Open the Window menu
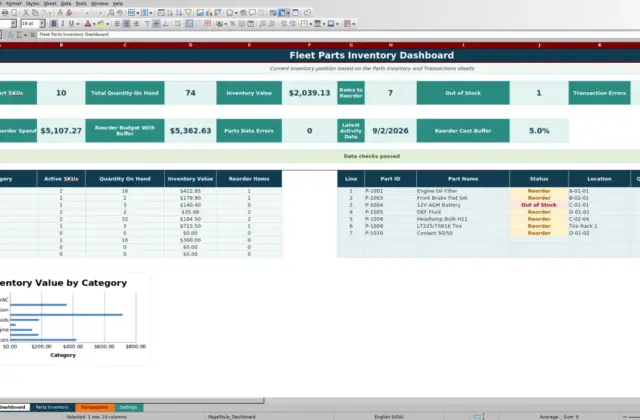Image resolution: width=640 pixels, height=420 pixels. (x=100, y=3)
